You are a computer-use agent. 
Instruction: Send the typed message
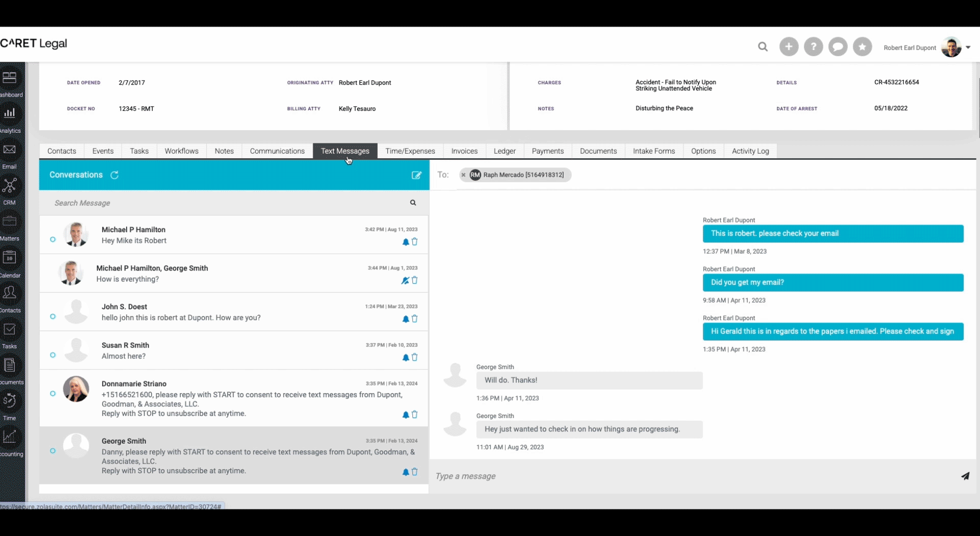(x=966, y=476)
